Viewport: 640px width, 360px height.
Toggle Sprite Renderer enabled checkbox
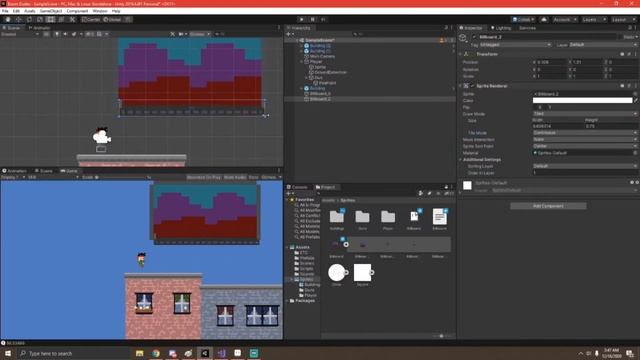click(473, 86)
